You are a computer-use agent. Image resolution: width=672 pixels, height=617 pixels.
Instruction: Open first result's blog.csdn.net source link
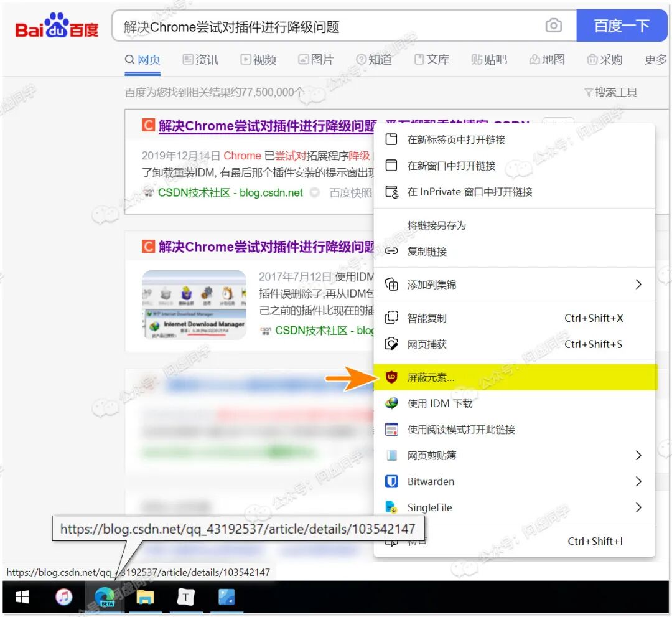[230, 193]
